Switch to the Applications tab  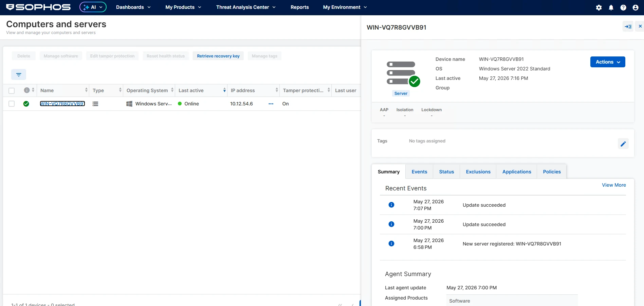tap(517, 172)
